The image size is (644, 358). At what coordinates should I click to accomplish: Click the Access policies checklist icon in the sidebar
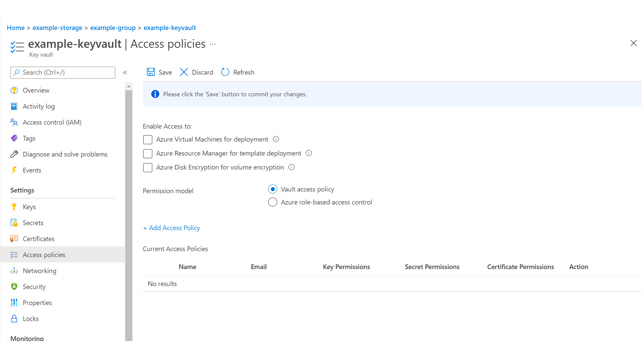[14, 254]
